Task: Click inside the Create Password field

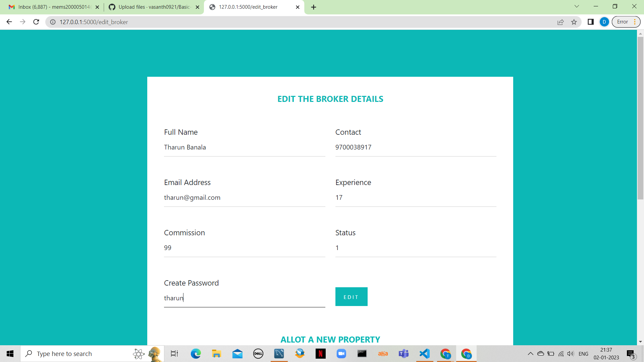Action: tap(235, 298)
